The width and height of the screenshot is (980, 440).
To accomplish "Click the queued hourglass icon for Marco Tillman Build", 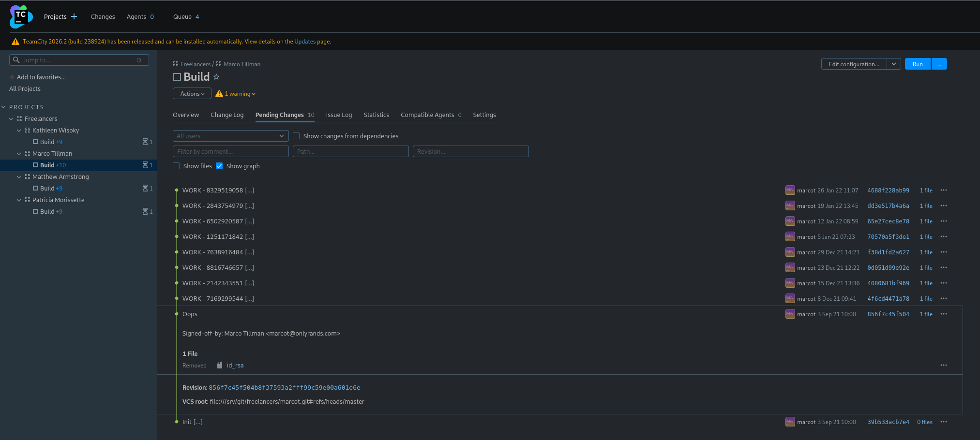I will pyautogui.click(x=145, y=165).
